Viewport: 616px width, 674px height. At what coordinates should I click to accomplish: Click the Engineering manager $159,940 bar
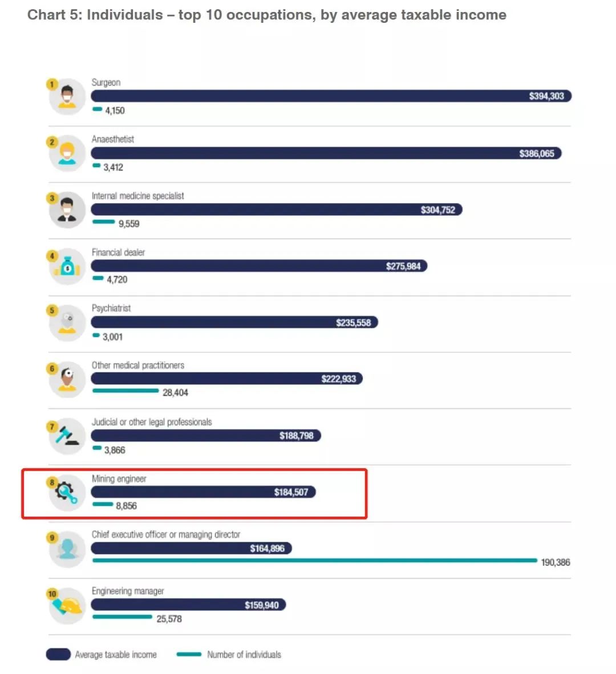tap(188, 605)
